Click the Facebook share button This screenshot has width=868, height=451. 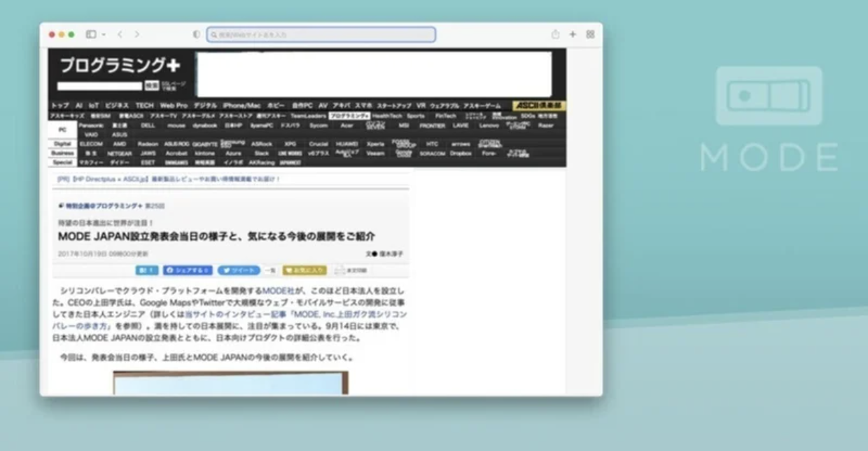[188, 270]
